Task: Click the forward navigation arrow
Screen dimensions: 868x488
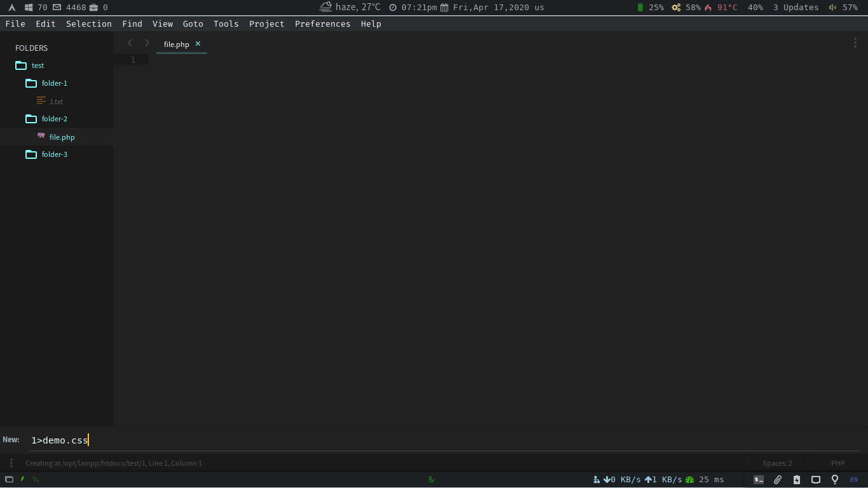Action: point(147,43)
